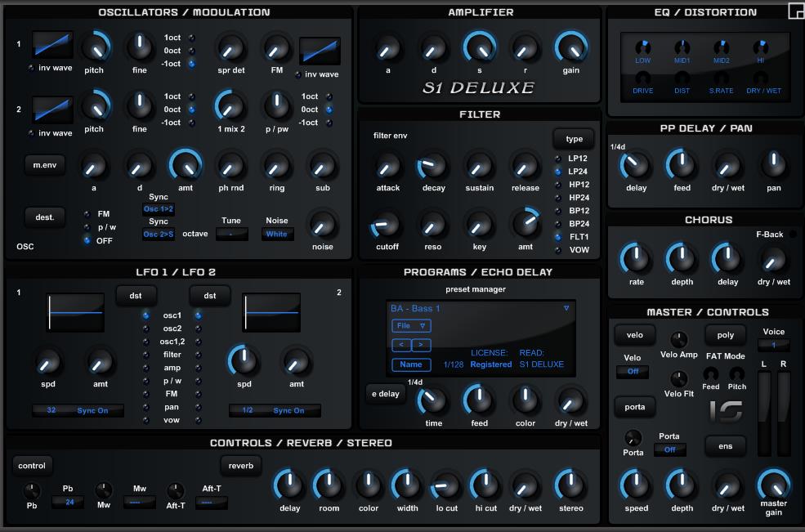Click LFO 1 waveform display
The image size is (805, 532).
[x=75, y=312]
